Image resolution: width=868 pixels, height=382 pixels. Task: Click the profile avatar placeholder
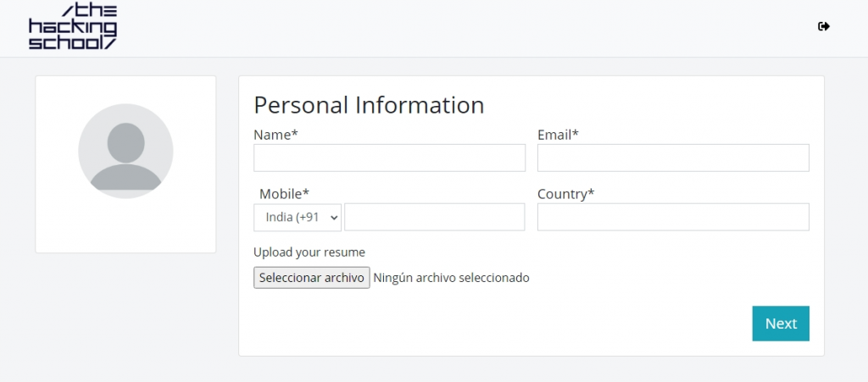(x=125, y=151)
